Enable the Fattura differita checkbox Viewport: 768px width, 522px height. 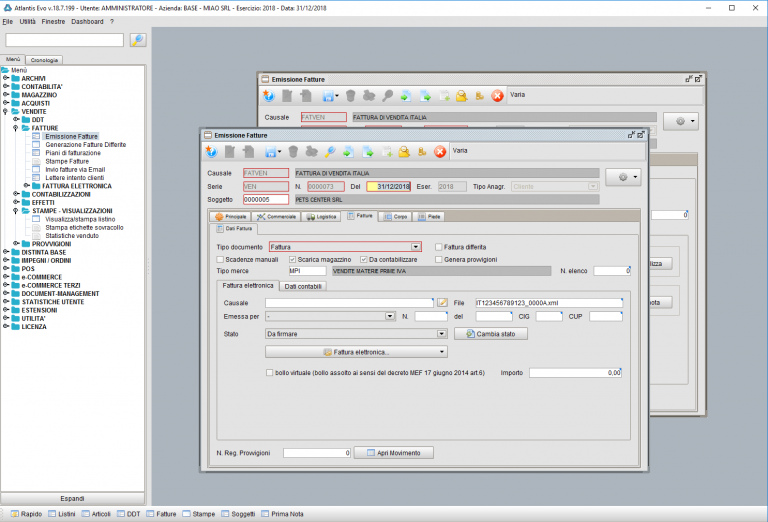[439, 247]
